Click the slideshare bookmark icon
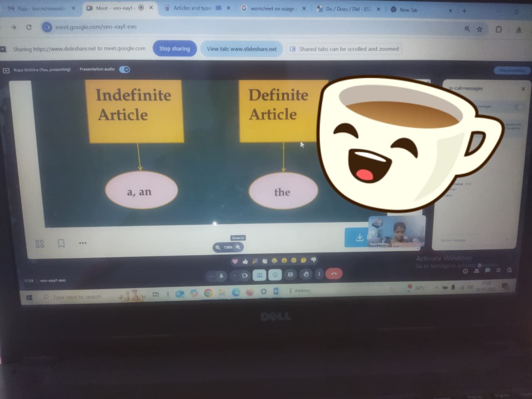532x399 pixels. pos(61,243)
